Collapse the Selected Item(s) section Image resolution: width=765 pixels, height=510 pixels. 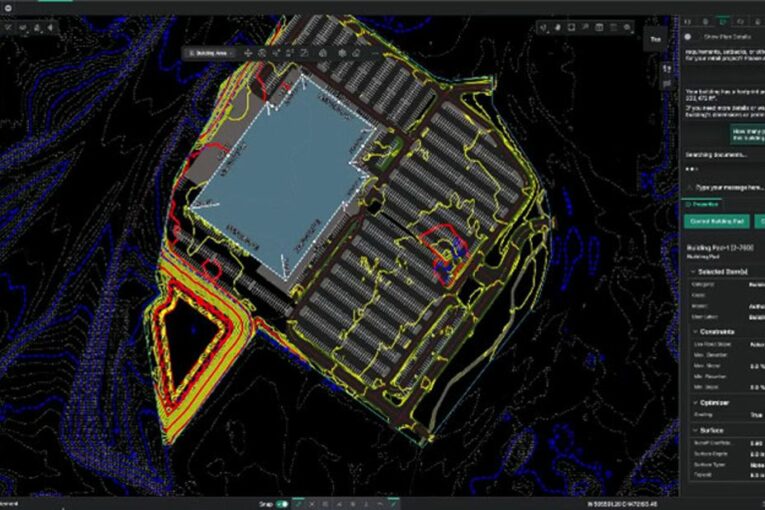coord(693,271)
